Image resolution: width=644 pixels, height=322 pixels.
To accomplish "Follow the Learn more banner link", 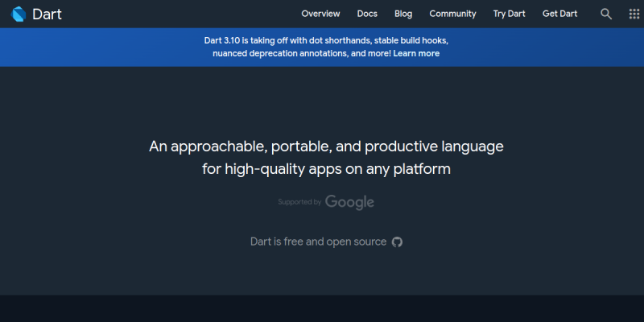I will pyautogui.click(x=416, y=53).
